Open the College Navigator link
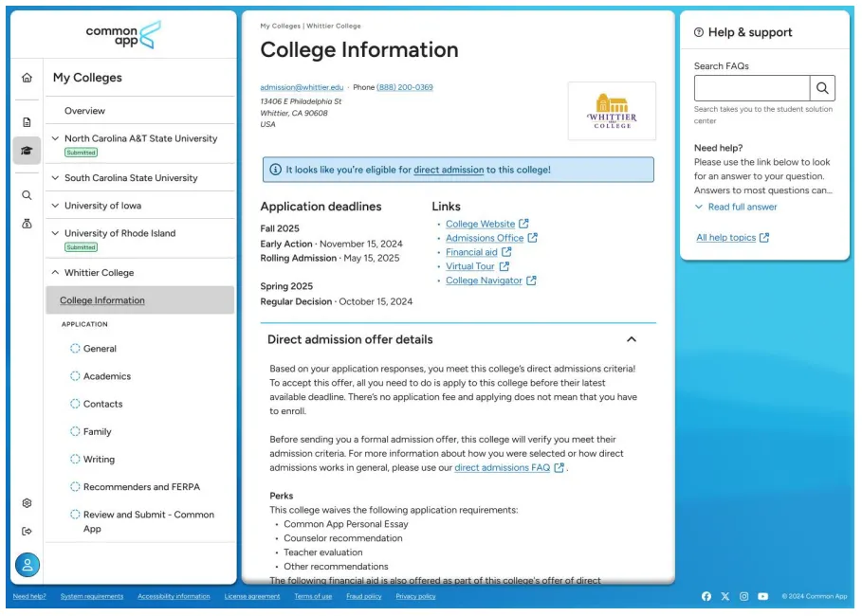The image size is (862, 616). (x=484, y=281)
